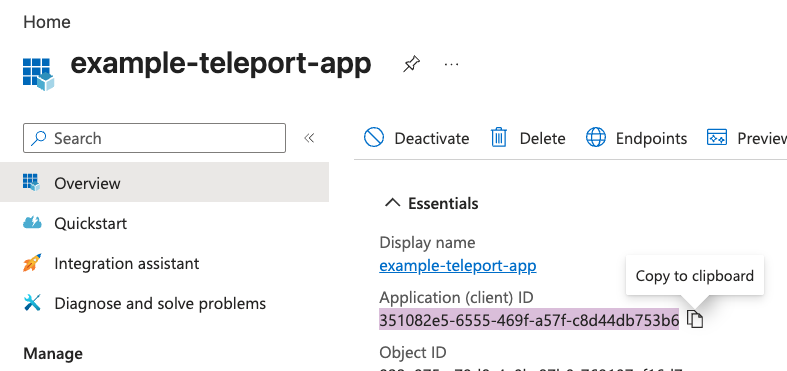Click the magnifier icon in Search box

point(39,138)
